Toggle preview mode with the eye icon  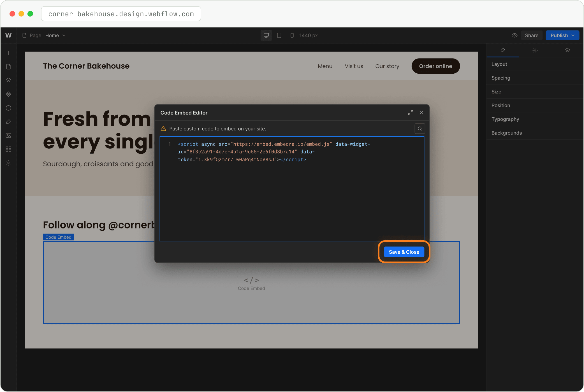(515, 35)
